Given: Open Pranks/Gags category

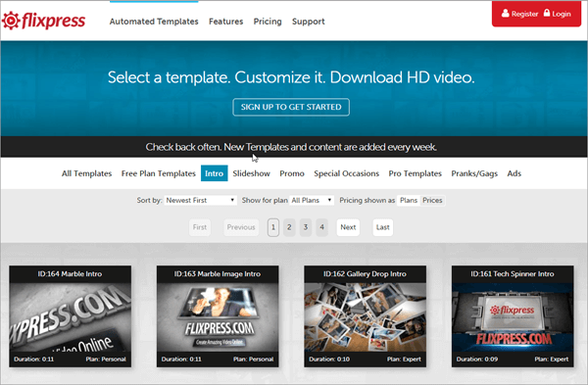Looking at the screenshot, I should pos(474,173).
